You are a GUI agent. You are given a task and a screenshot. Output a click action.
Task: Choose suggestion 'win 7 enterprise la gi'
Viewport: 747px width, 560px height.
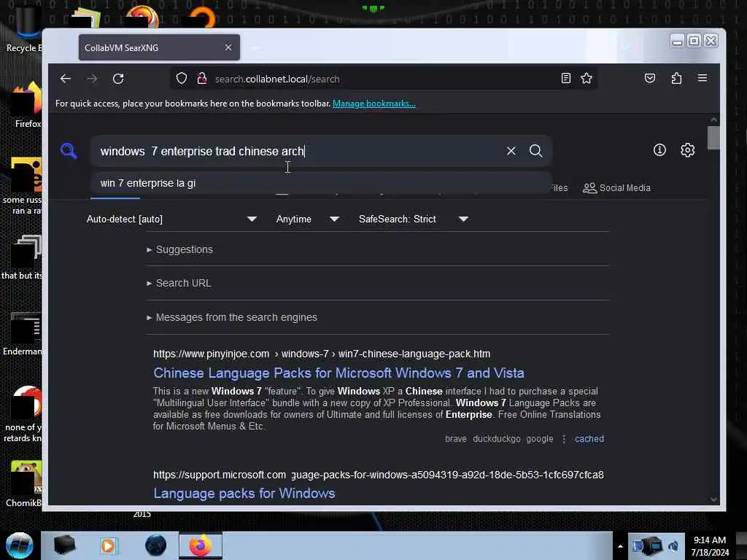coord(320,183)
